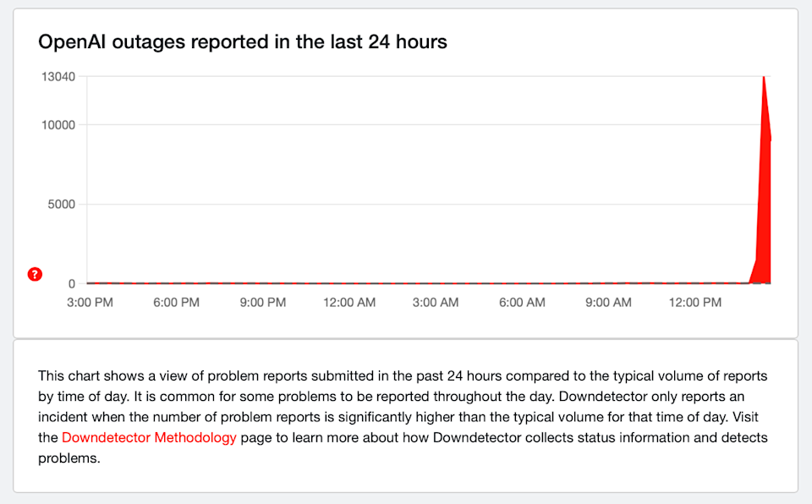Click the 10000 value on the y-axis

59,125
